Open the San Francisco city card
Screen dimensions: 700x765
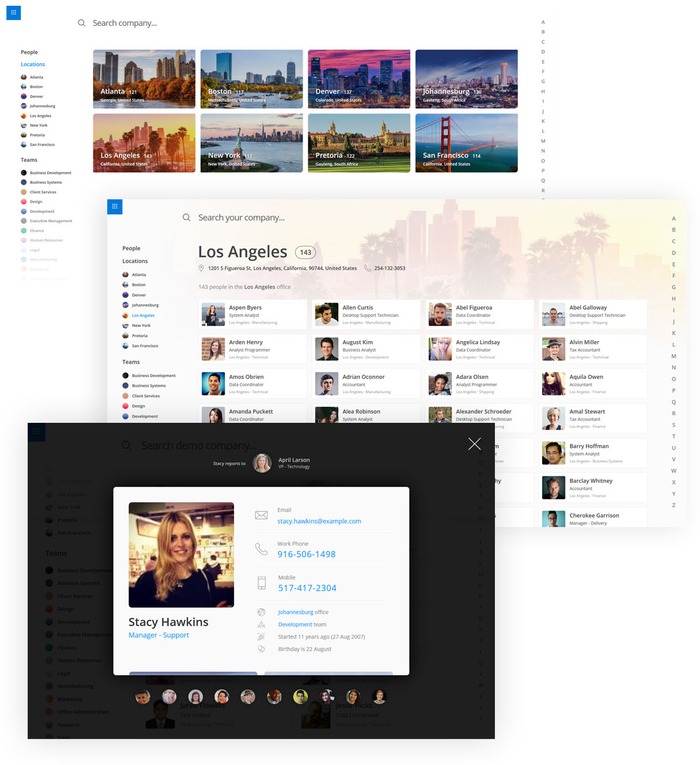coord(466,143)
